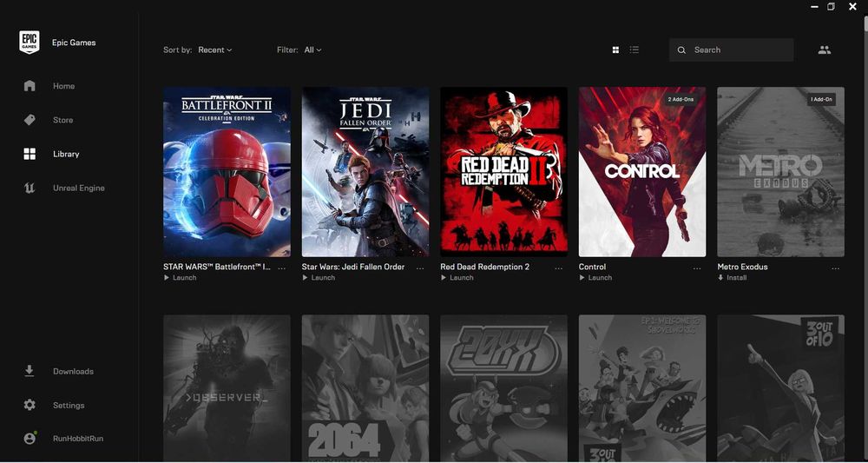Open options menu for Battlefront II
Viewport: 868px width, 463px height.
click(x=282, y=268)
